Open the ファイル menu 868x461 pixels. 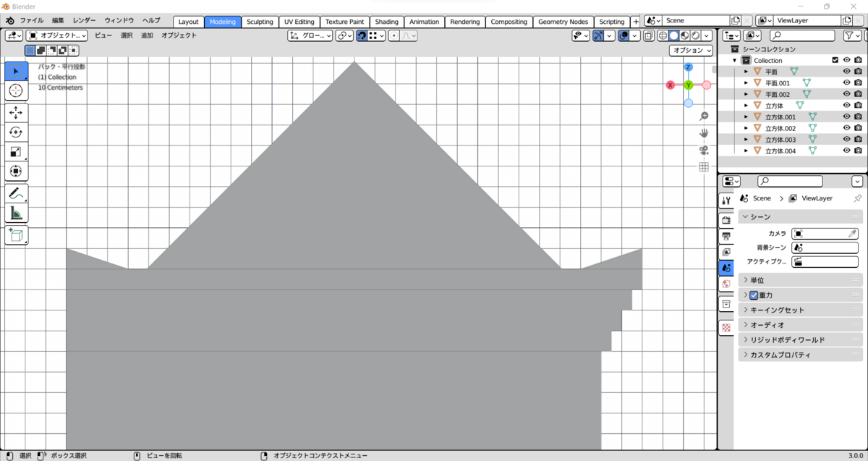click(31, 21)
